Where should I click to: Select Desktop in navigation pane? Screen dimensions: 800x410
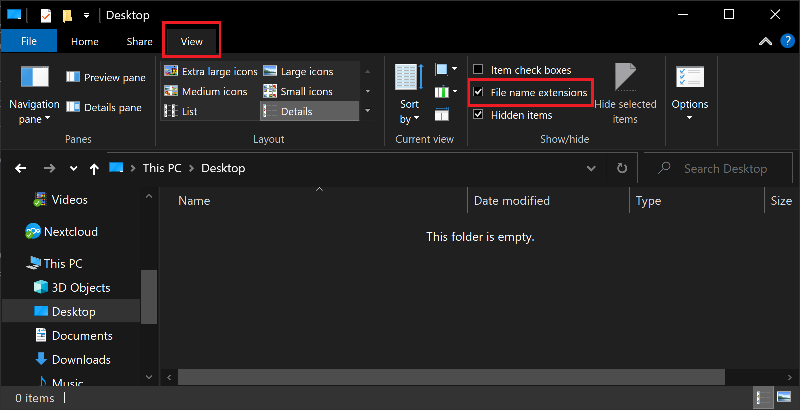[x=71, y=312]
